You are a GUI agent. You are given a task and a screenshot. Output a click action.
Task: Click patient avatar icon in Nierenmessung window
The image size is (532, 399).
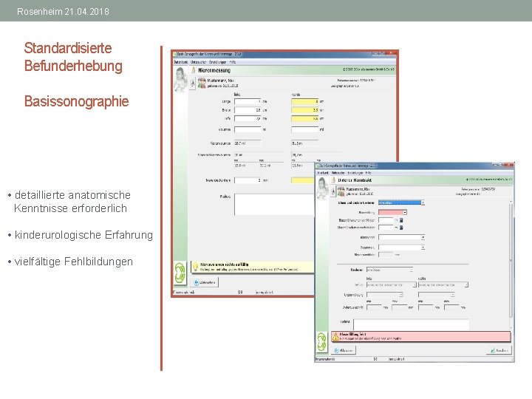pyautogui.click(x=202, y=83)
